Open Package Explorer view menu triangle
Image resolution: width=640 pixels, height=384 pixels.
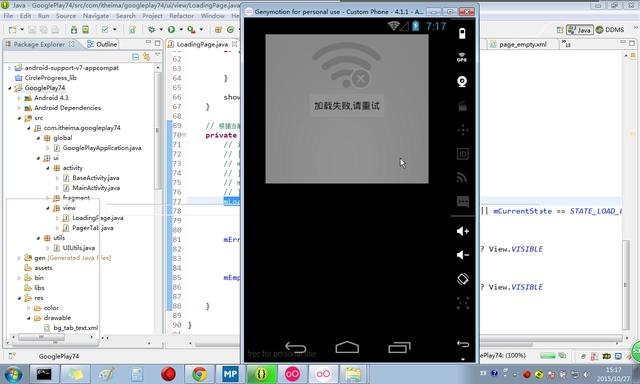pos(158,55)
